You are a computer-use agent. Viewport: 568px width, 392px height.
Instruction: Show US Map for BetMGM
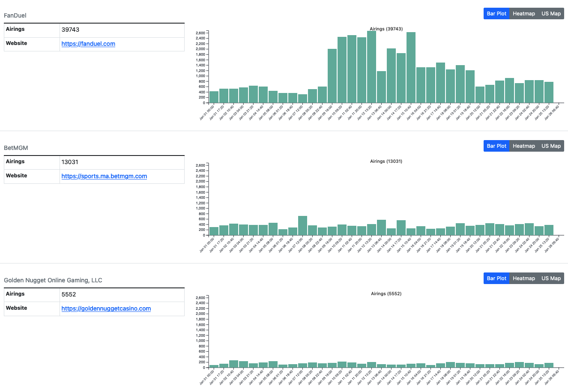click(x=551, y=146)
